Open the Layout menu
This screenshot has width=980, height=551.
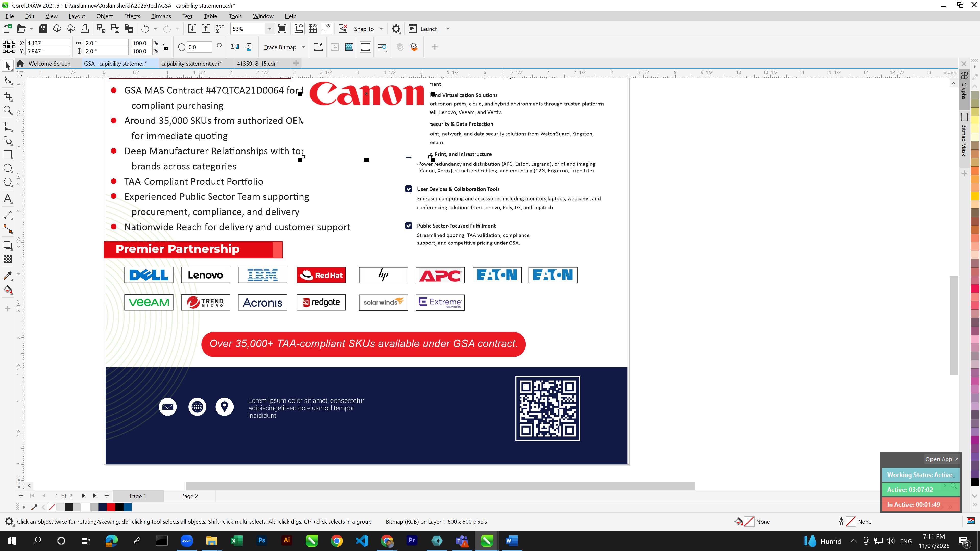point(77,16)
